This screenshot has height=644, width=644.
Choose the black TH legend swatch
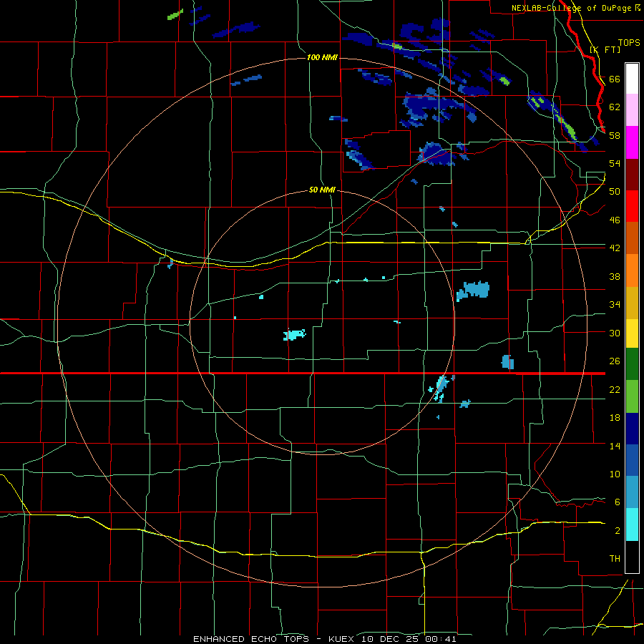coord(632,557)
